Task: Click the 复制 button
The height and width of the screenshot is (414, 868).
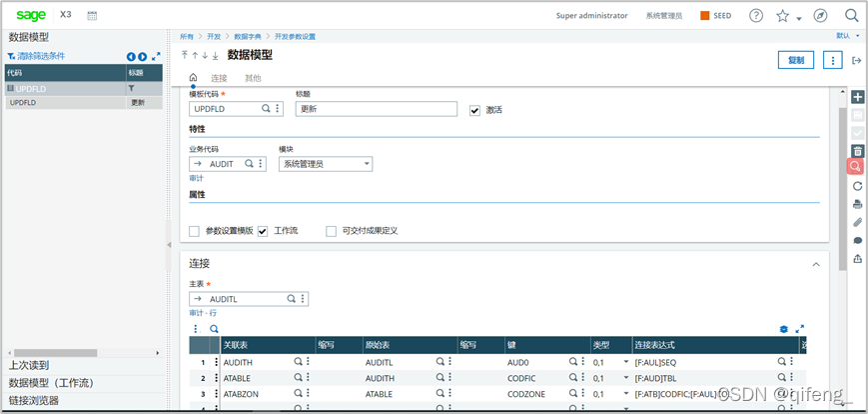Action: pyautogui.click(x=796, y=60)
